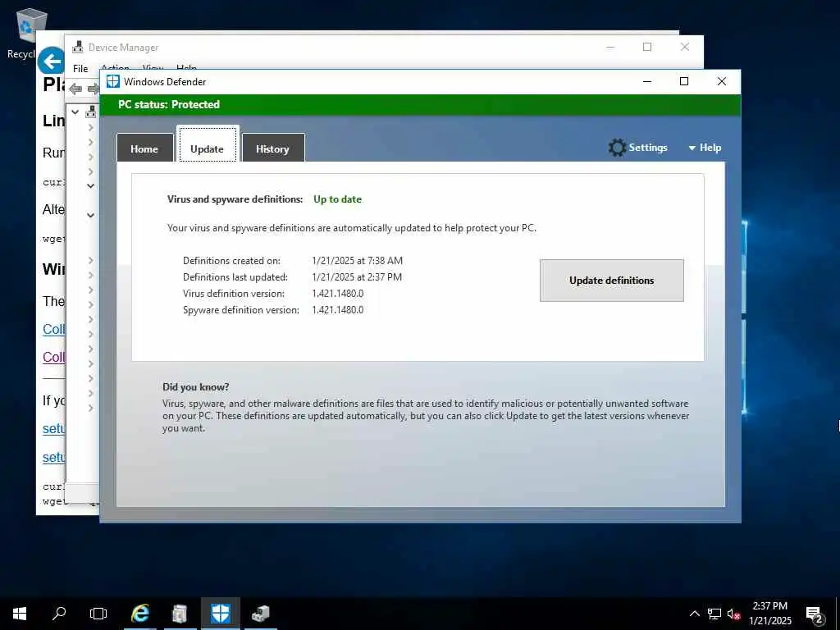Click the Update definitions button

(611, 281)
